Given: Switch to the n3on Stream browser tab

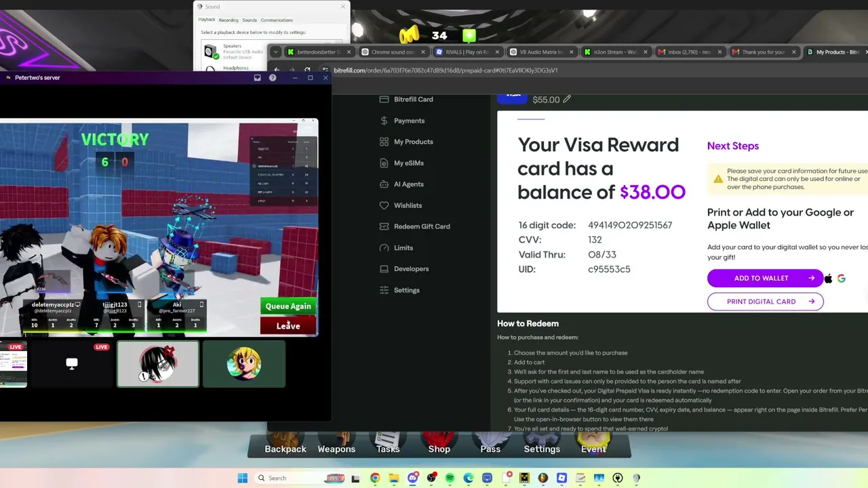Looking at the screenshot, I should click(x=616, y=52).
